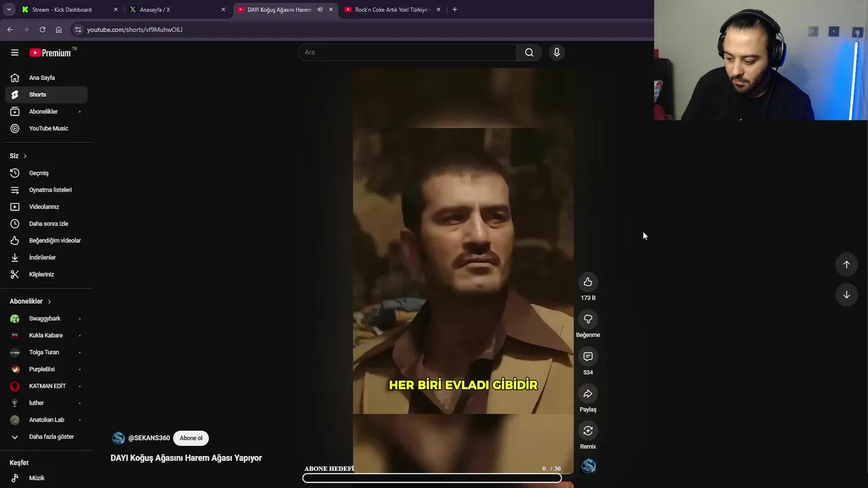868x488 pixels.
Task: Open the Remix option
Action: pos(588,431)
